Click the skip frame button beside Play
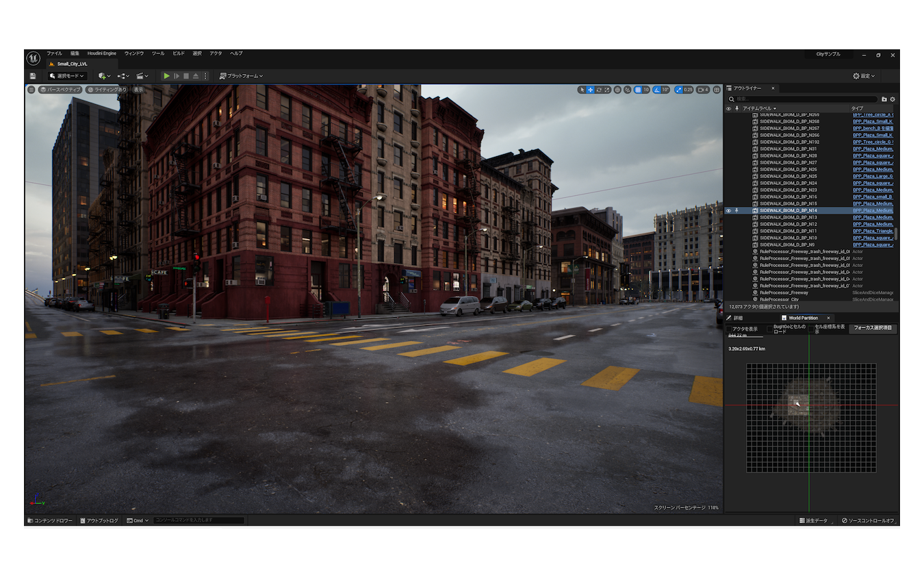Viewport: 924px width, 578px height. [177, 76]
